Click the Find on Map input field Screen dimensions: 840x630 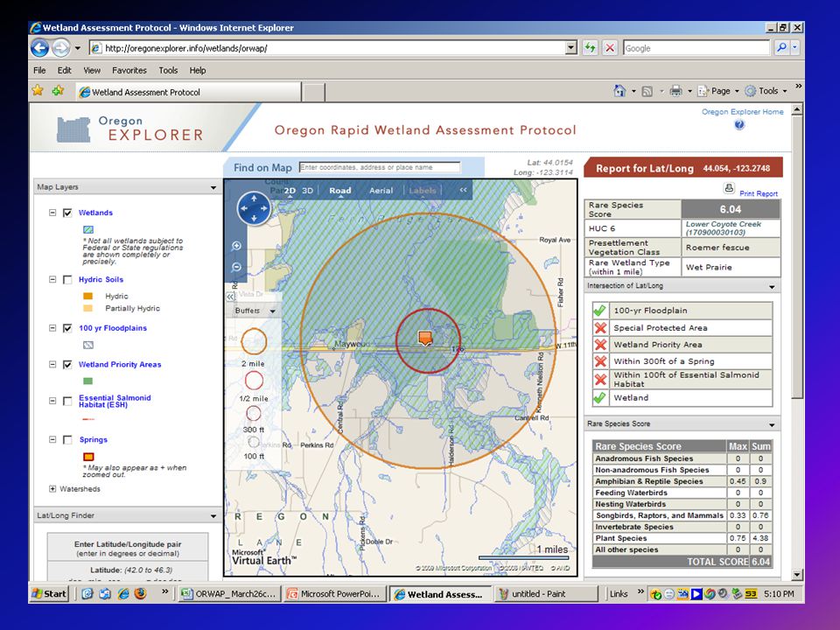pos(379,167)
